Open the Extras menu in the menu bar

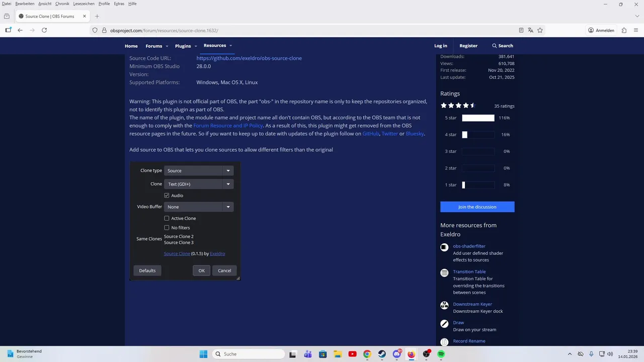119,4
